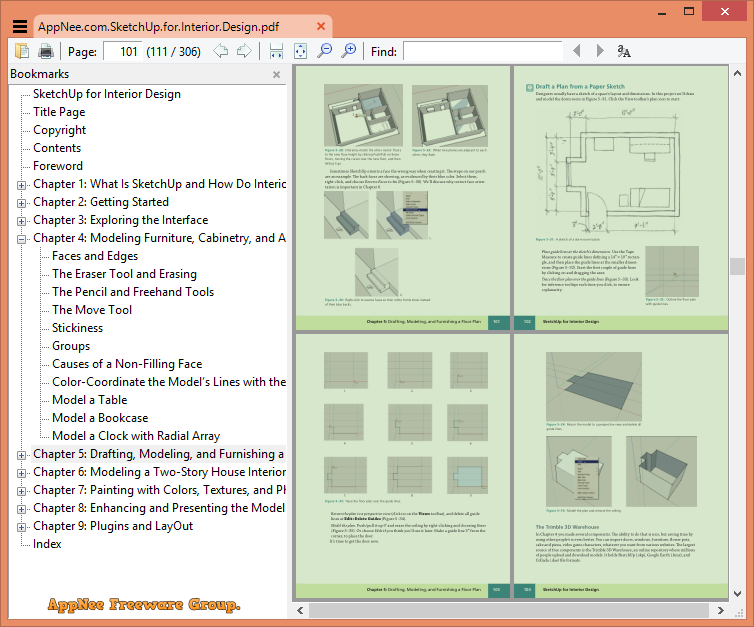Open Model a Clock with Radial Array
This screenshot has height=627, width=754.
coord(136,436)
